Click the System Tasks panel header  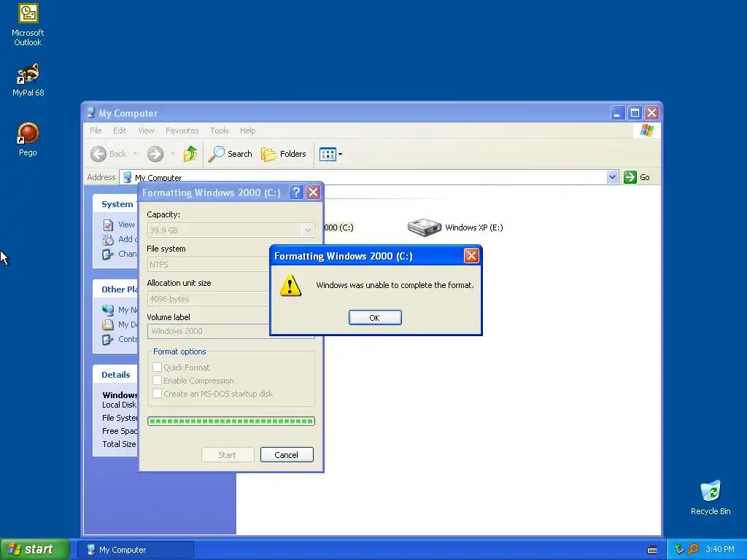116,204
